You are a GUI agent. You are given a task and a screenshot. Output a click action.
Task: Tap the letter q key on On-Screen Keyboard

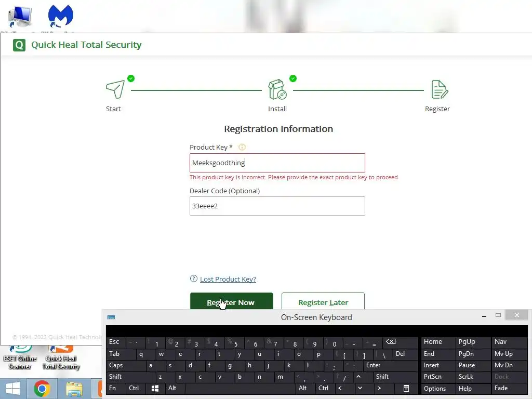coord(145,354)
